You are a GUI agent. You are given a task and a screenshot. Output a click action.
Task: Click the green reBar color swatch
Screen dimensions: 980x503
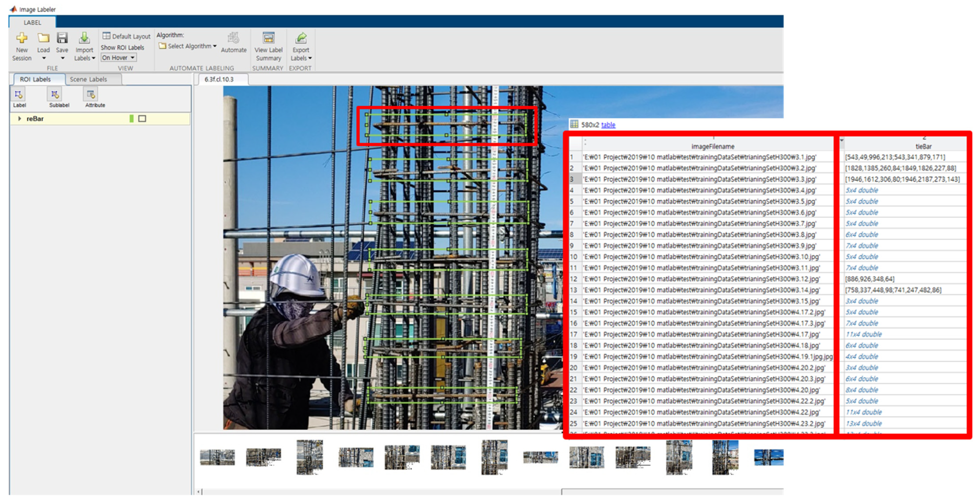(132, 119)
